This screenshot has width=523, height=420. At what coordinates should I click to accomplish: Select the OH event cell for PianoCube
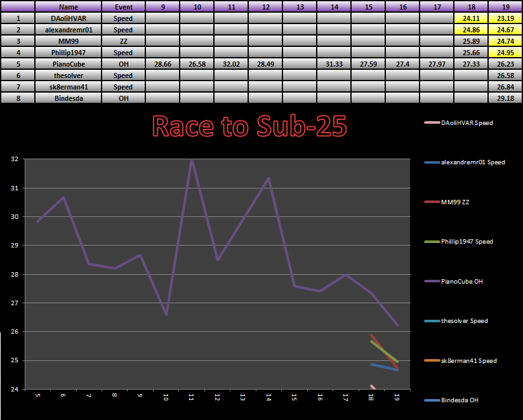123,64
